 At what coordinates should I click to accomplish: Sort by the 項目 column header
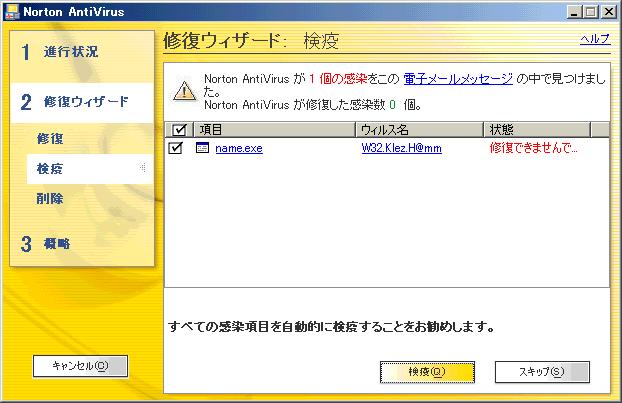pyautogui.click(x=274, y=130)
